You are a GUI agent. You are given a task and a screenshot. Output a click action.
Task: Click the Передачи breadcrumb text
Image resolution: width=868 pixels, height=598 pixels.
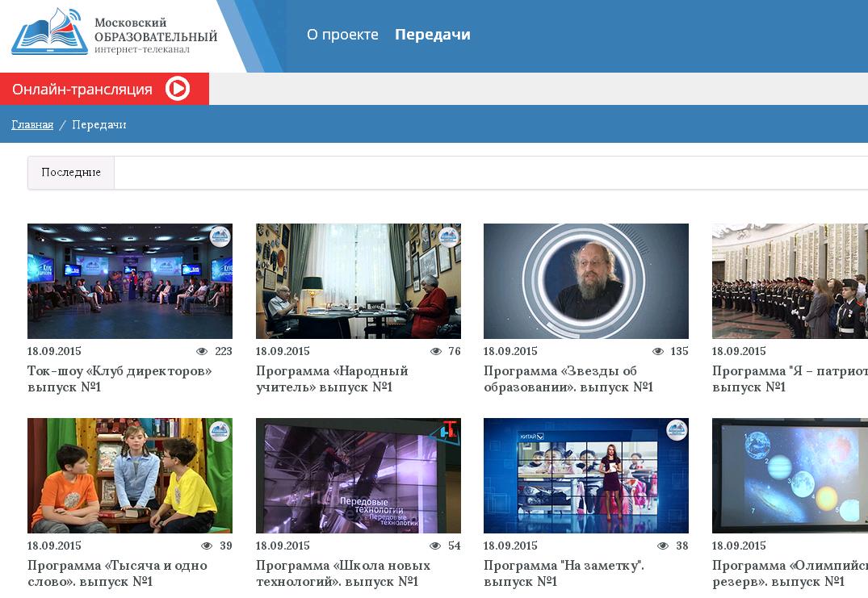point(99,124)
